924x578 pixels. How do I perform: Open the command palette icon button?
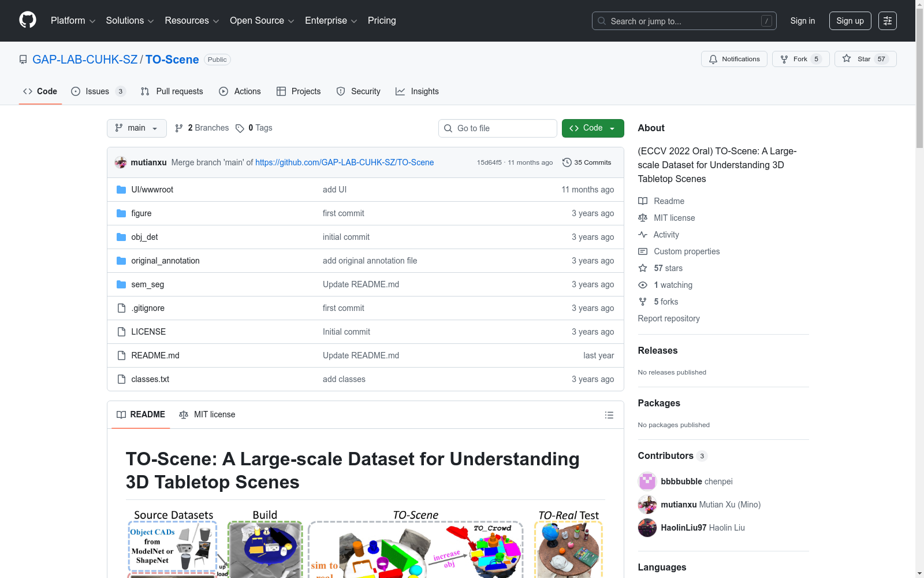[888, 21]
